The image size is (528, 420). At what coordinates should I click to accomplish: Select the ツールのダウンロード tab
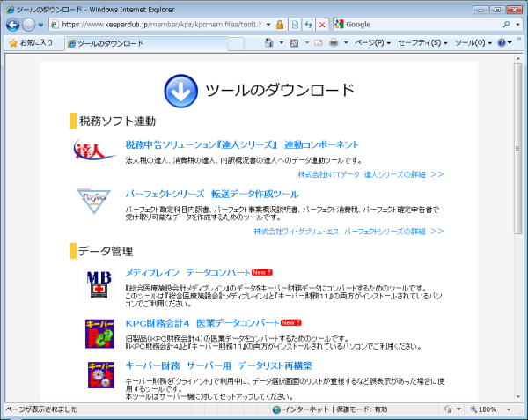145,43
